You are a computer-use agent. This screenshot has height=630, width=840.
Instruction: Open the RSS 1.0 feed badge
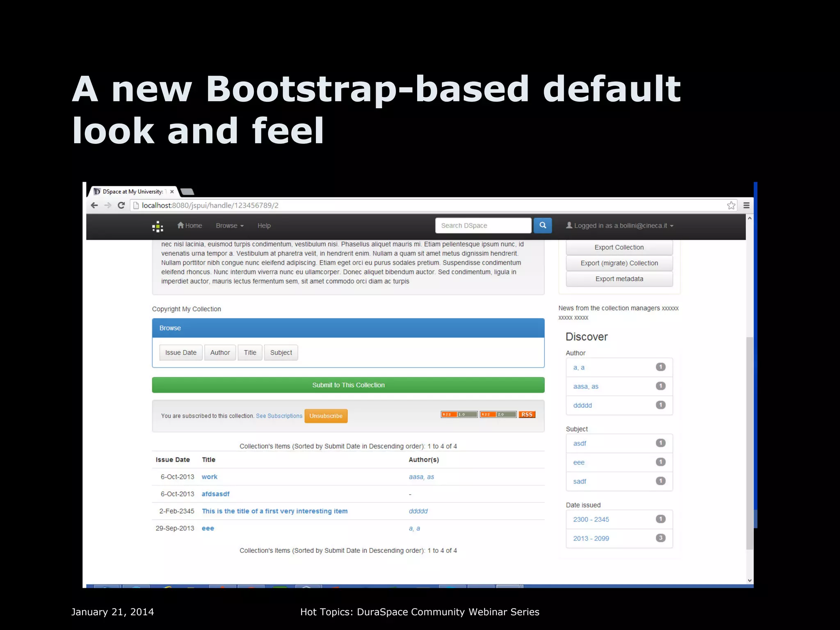(459, 414)
